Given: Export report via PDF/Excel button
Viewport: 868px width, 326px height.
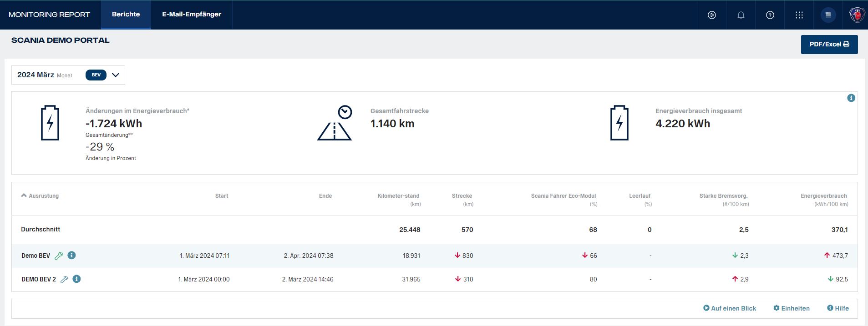Looking at the screenshot, I should tap(829, 45).
